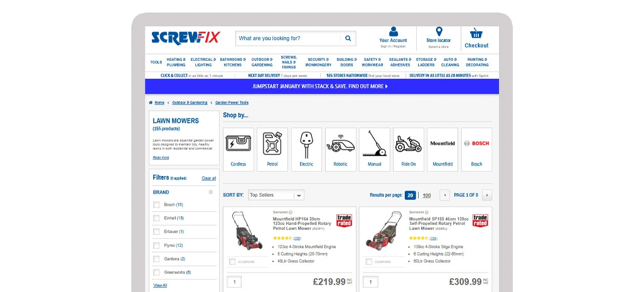Collapse the Brand filter section

(211, 192)
